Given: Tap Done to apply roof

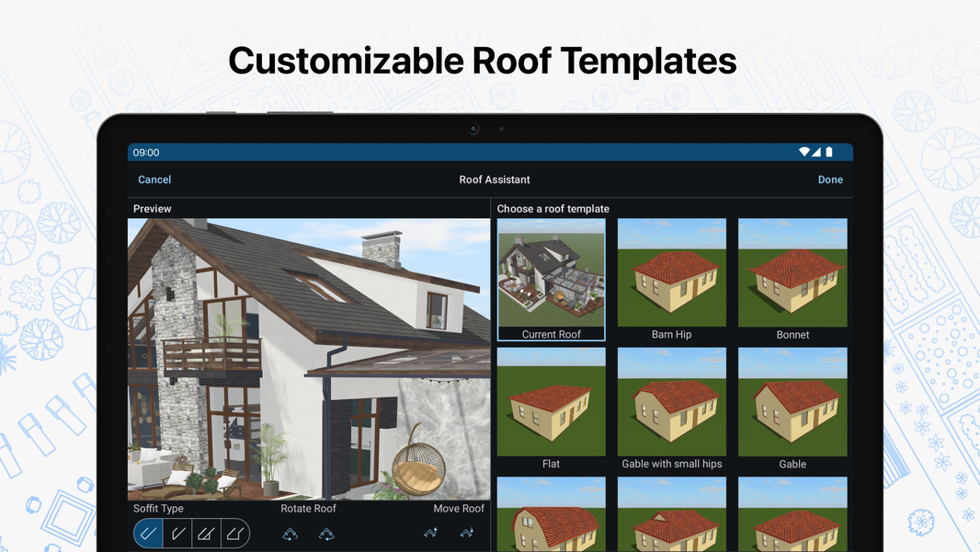Looking at the screenshot, I should click(830, 180).
